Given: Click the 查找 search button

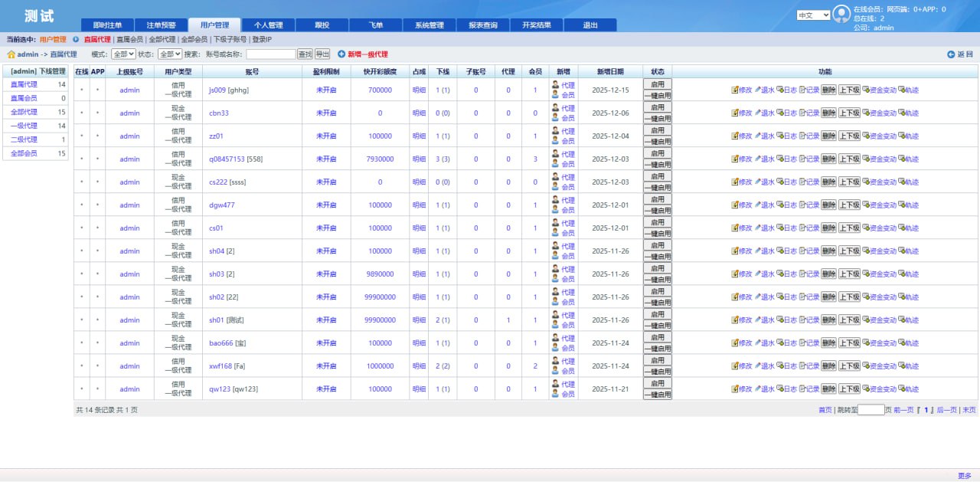Looking at the screenshot, I should pos(305,54).
